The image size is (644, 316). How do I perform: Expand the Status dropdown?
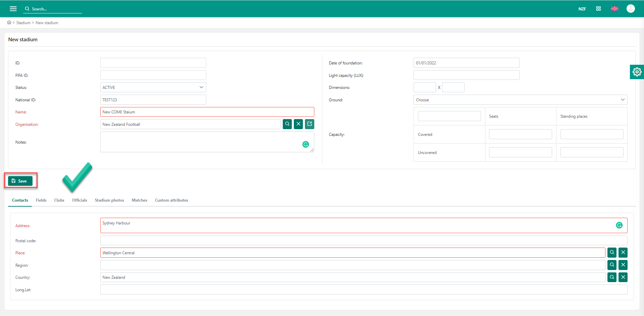(x=153, y=88)
